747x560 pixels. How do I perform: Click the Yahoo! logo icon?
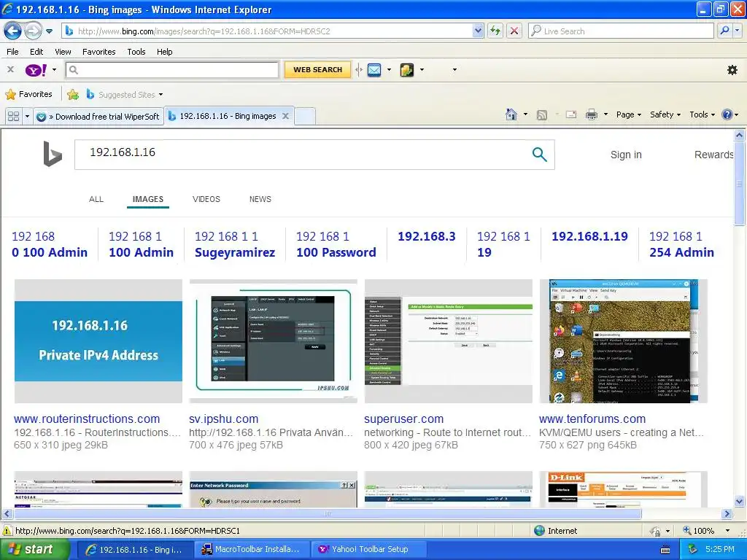click(35, 70)
